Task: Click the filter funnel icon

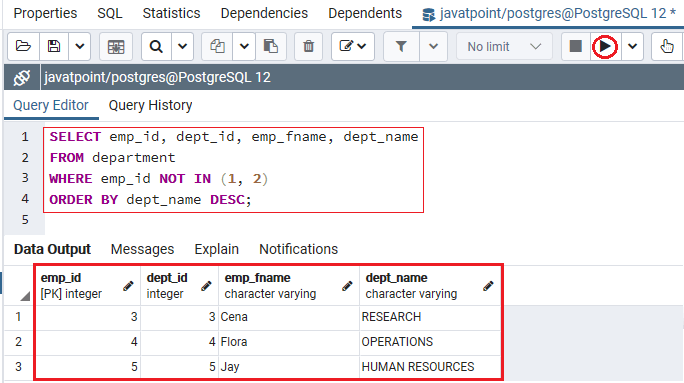Action: 401,46
